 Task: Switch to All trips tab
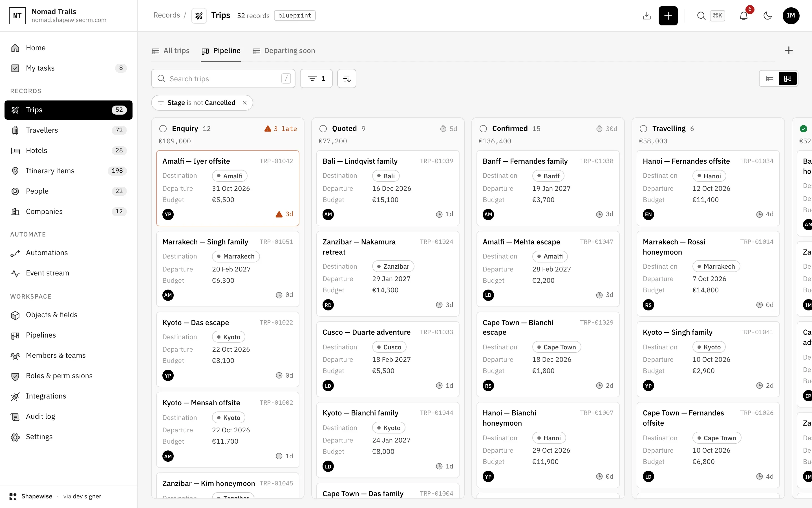point(171,51)
